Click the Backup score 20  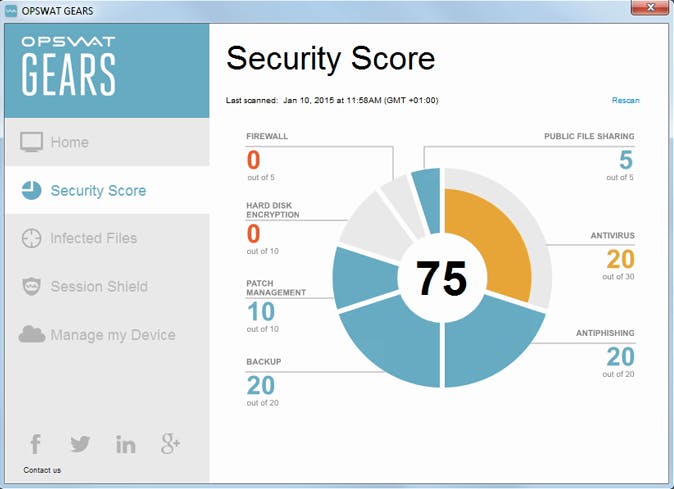click(261, 385)
